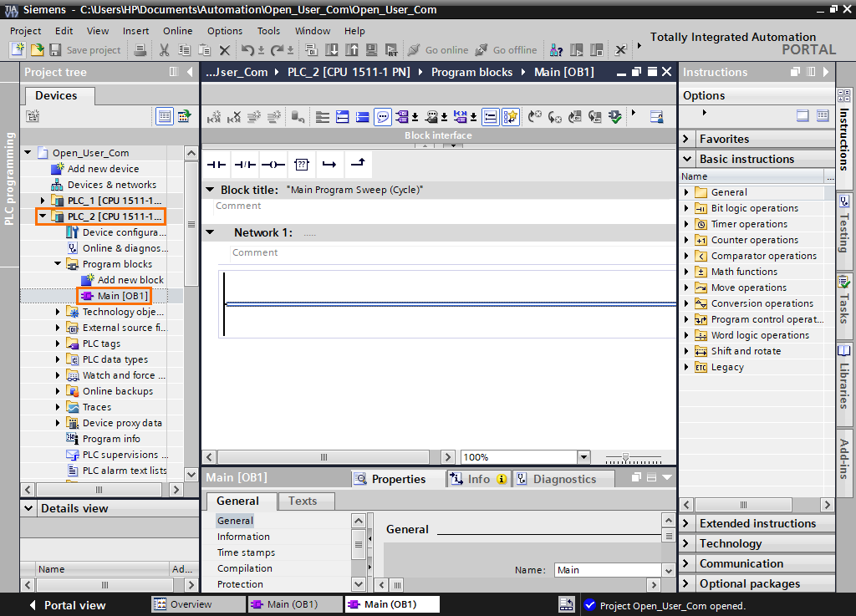The width and height of the screenshot is (856, 616).
Task: Collapse Network 1 section
Action: [210, 232]
